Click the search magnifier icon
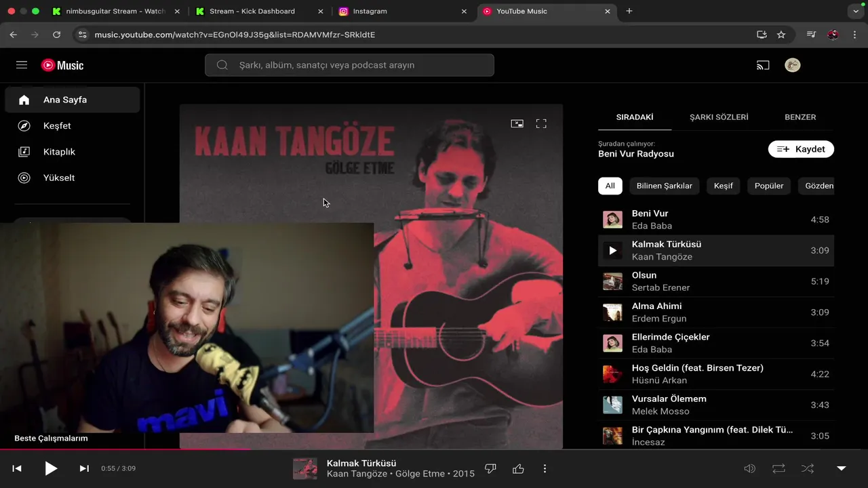The width and height of the screenshot is (868, 488). [222, 65]
